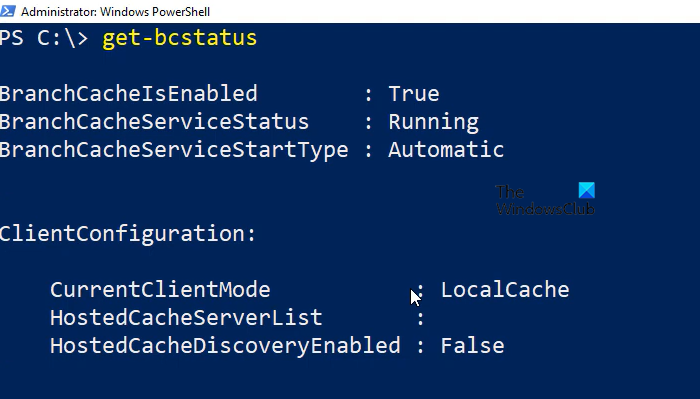Click the get-bcstatus command text
The image size is (700, 399).
(179, 38)
